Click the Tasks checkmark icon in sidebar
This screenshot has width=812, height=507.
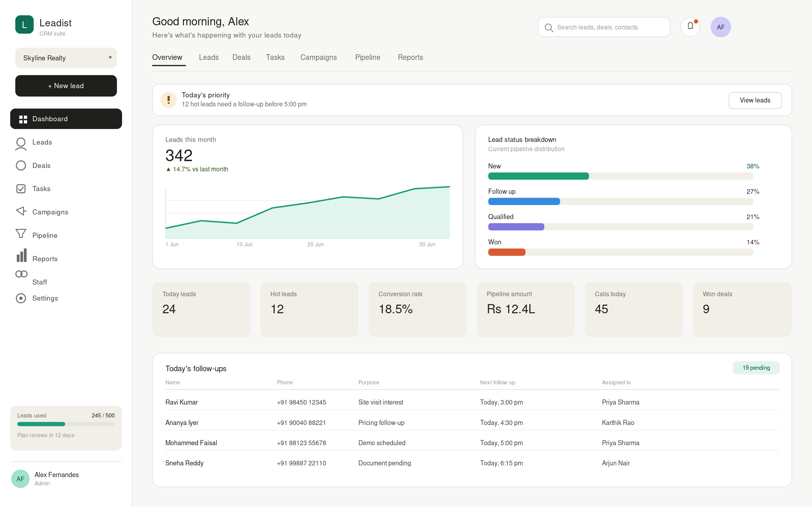coord(21,188)
